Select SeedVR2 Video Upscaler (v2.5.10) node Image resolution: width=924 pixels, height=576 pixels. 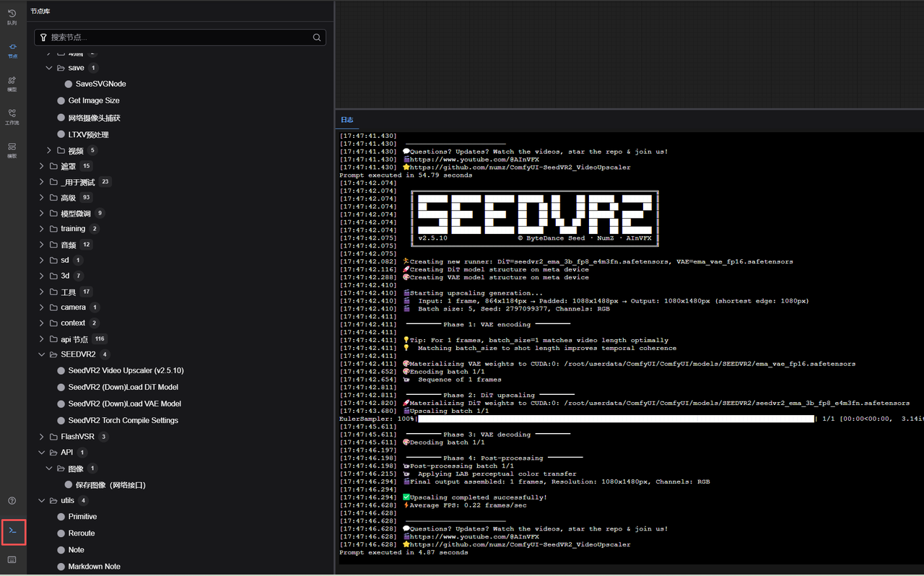126,370
